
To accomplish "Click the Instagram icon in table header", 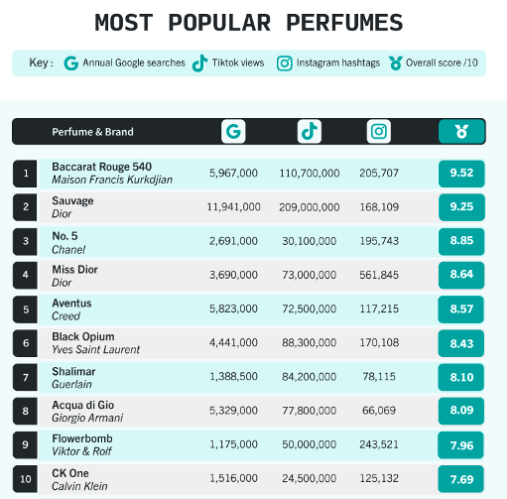I will pos(379,131).
